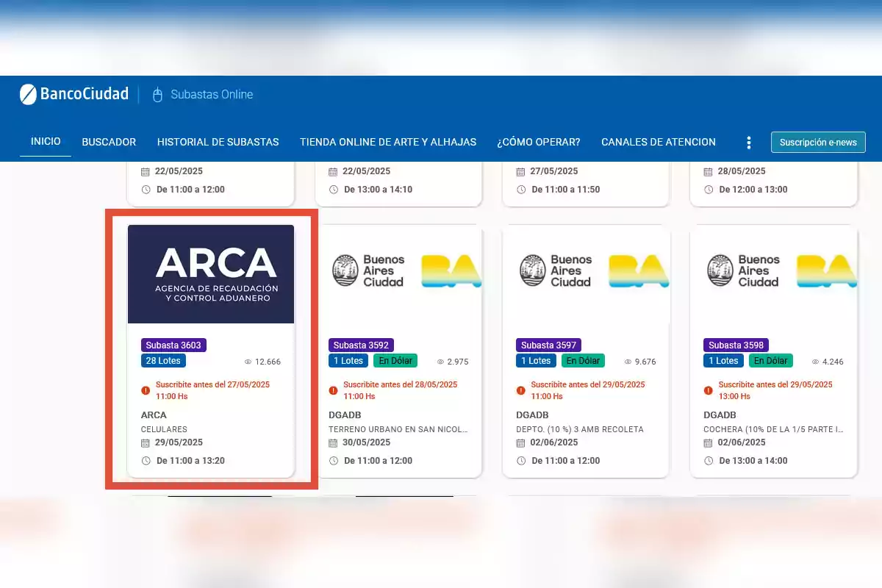Click the eye views icon on Subasta 3598

click(816, 362)
